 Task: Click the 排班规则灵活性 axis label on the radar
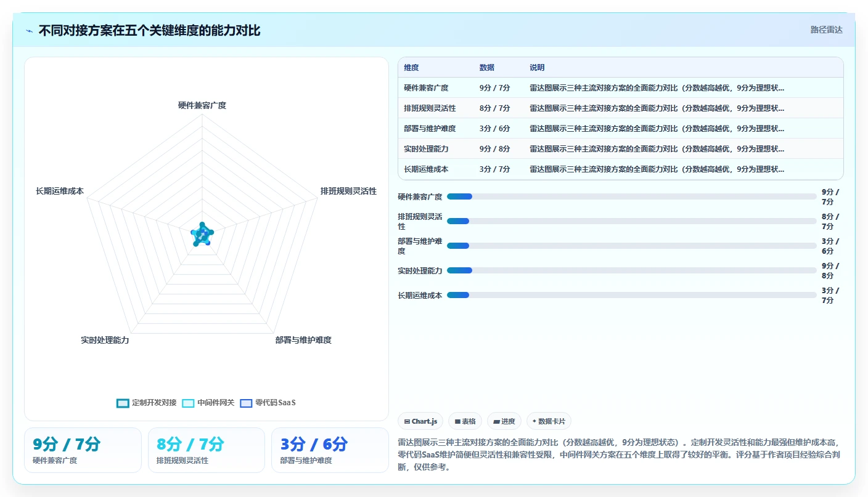[x=348, y=192]
